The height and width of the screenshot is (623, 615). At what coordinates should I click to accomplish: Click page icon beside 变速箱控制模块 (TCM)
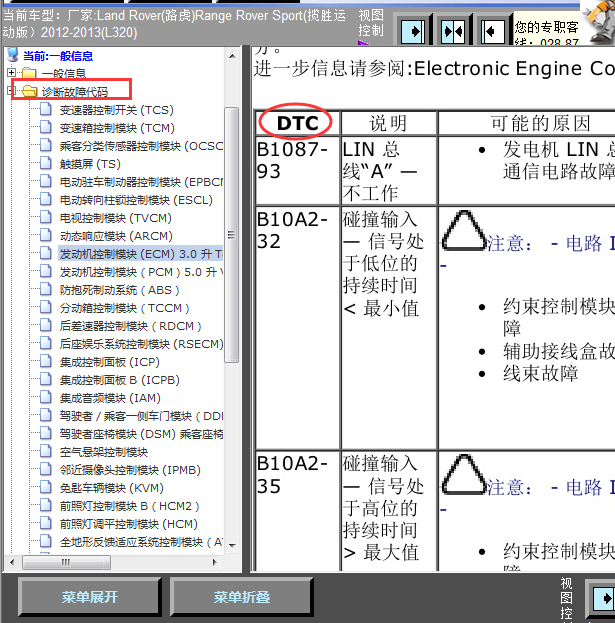tap(46, 127)
